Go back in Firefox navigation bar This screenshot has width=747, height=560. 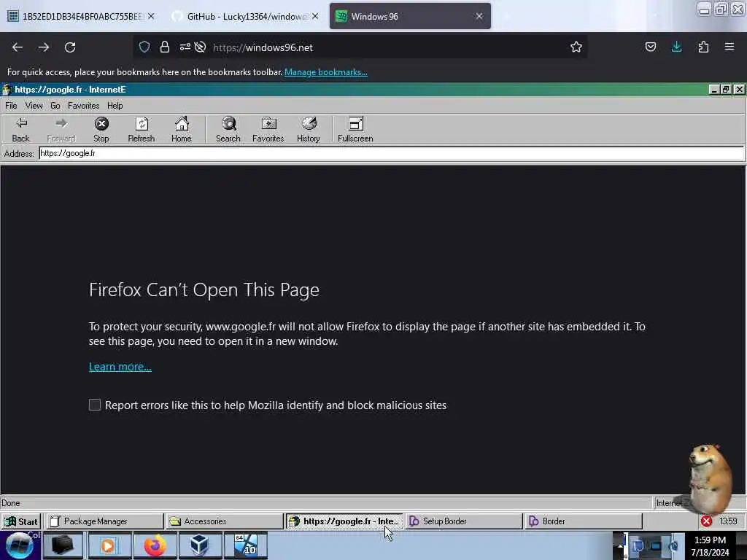tap(18, 47)
